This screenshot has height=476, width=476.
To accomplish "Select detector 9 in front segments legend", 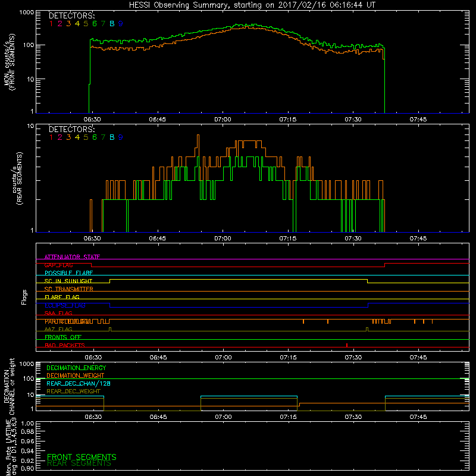I will [121, 24].
